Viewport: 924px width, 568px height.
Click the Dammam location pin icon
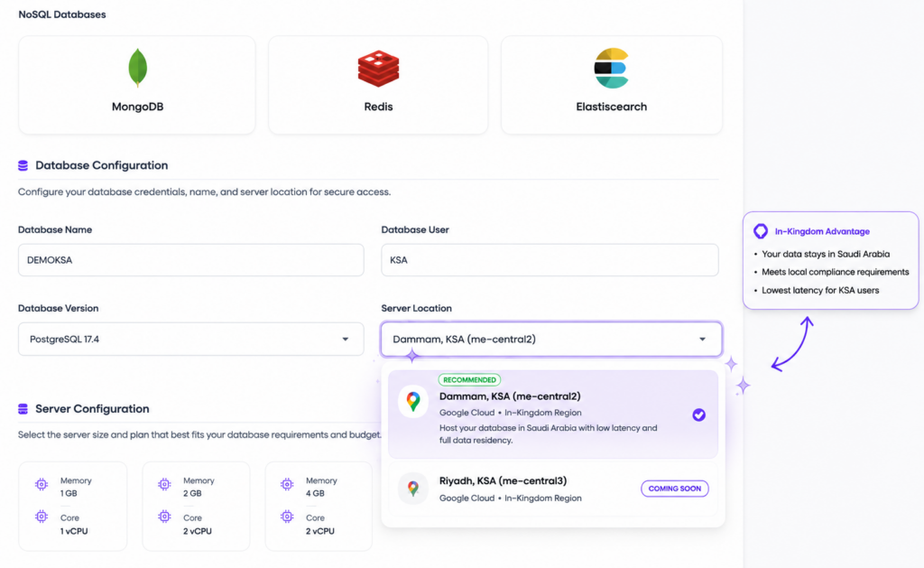pos(413,402)
